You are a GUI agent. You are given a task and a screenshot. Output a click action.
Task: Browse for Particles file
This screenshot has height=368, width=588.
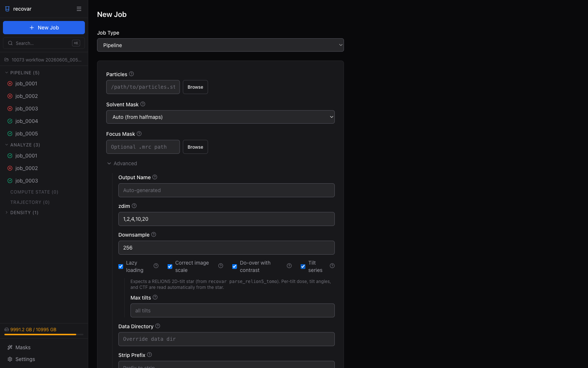click(195, 87)
